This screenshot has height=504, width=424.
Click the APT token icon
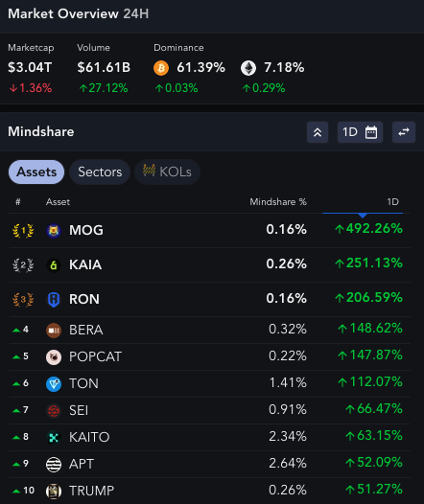coord(54,465)
